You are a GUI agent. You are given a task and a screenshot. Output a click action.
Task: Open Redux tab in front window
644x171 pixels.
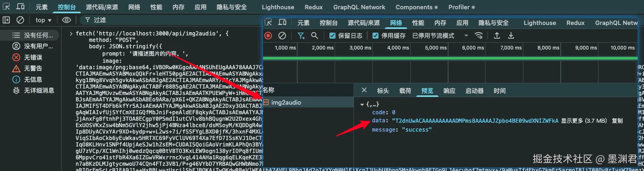coord(576,23)
